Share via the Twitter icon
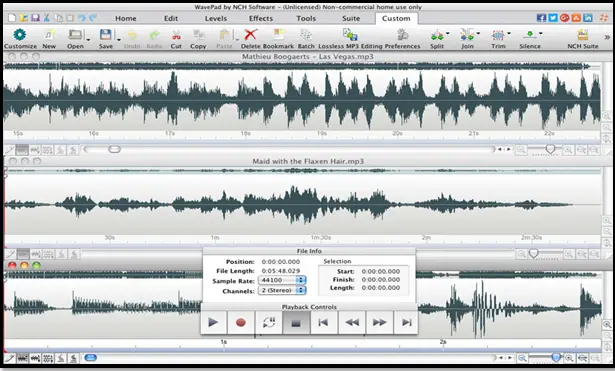This screenshot has width=615, height=371. click(x=553, y=18)
